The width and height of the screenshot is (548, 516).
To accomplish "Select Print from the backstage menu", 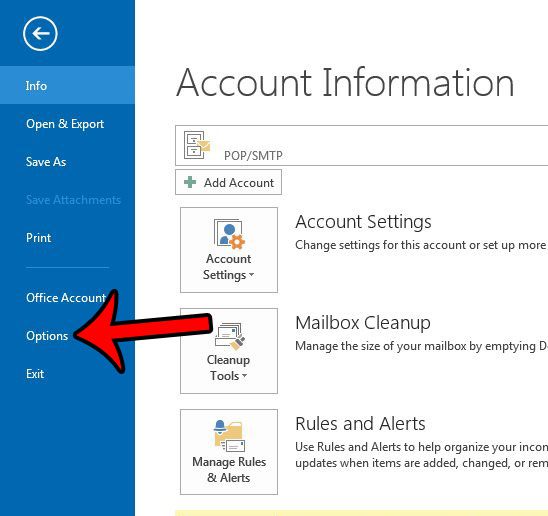I will click(38, 238).
